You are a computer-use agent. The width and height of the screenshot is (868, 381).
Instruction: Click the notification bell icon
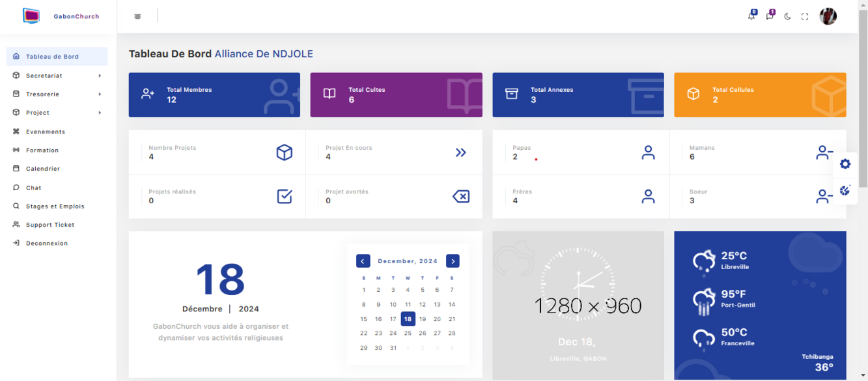751,16
